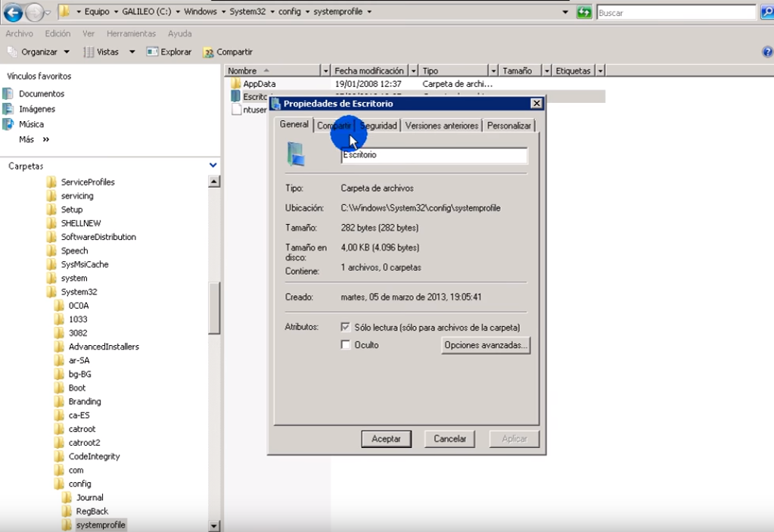This screenshot has width=774, height=532.
Task: Click the ServiceProfiles folder icon in tree
Action: coord(52,182)
